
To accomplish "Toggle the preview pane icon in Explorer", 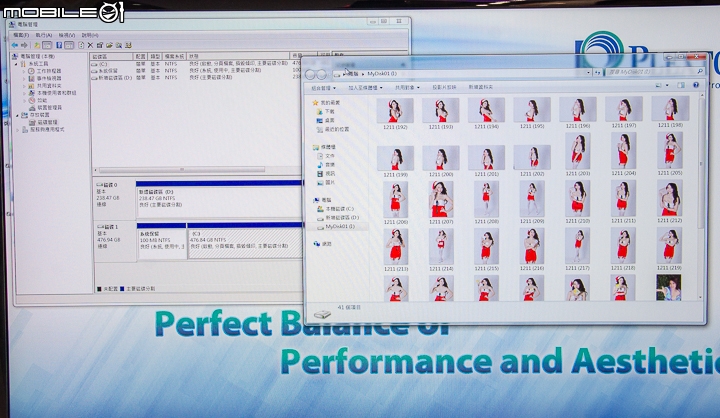I will [681, 85].
